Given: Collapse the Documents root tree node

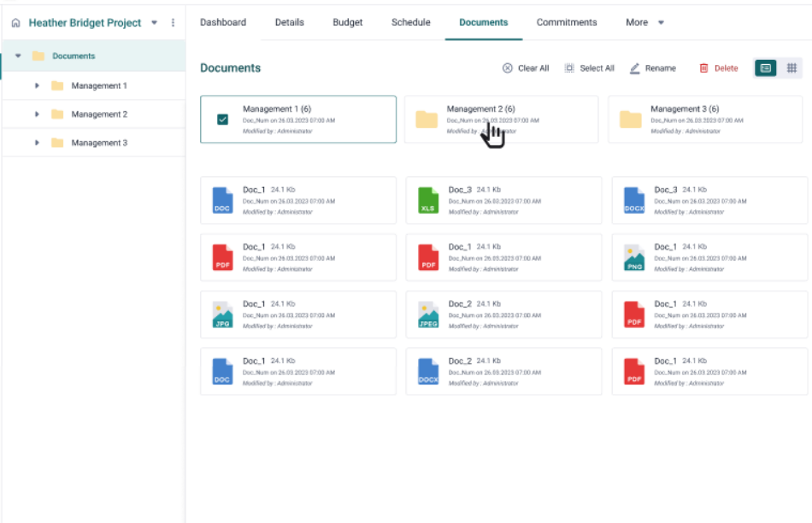Looking at the screenshot, I should point(18,56).
